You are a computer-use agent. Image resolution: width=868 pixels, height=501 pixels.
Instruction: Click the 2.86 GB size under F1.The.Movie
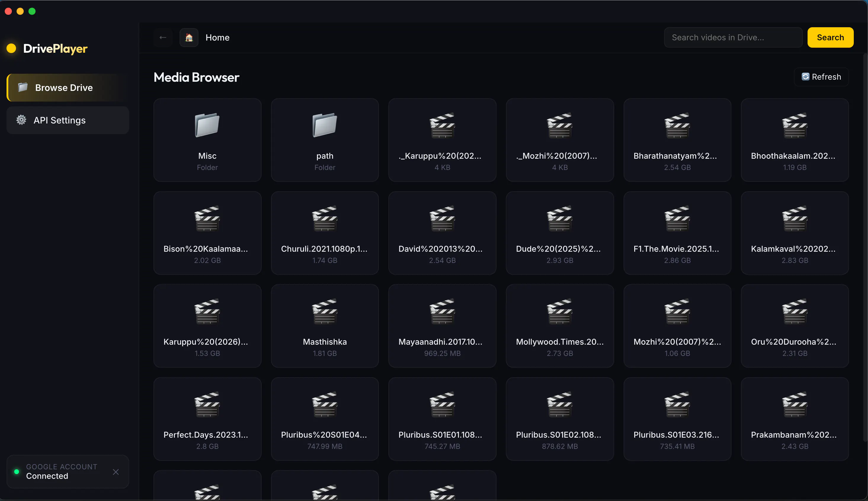coord(677,261)
